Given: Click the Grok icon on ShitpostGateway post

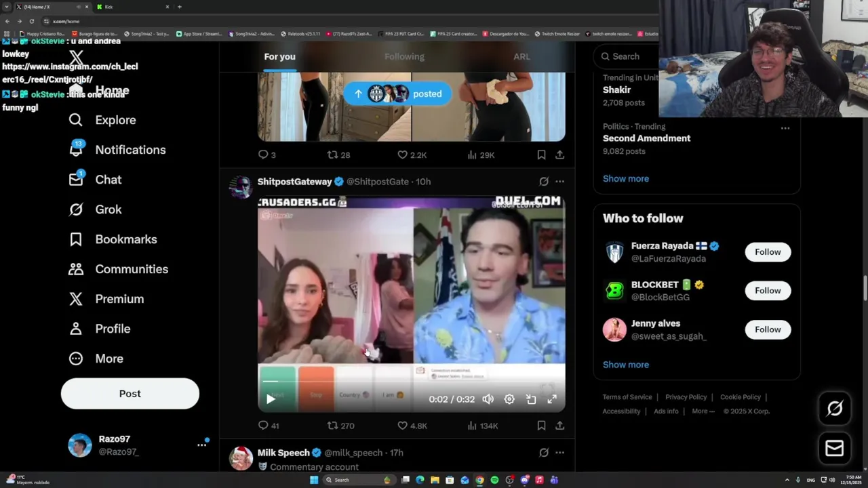Looking at the screenshot, I should click(544, 182).
